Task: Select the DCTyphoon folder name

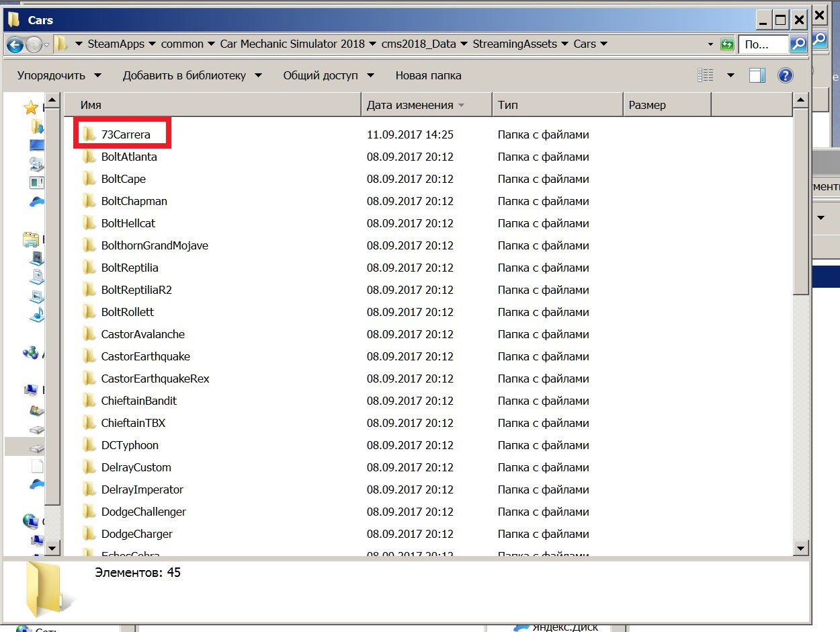Action: [x=130, y=445]
